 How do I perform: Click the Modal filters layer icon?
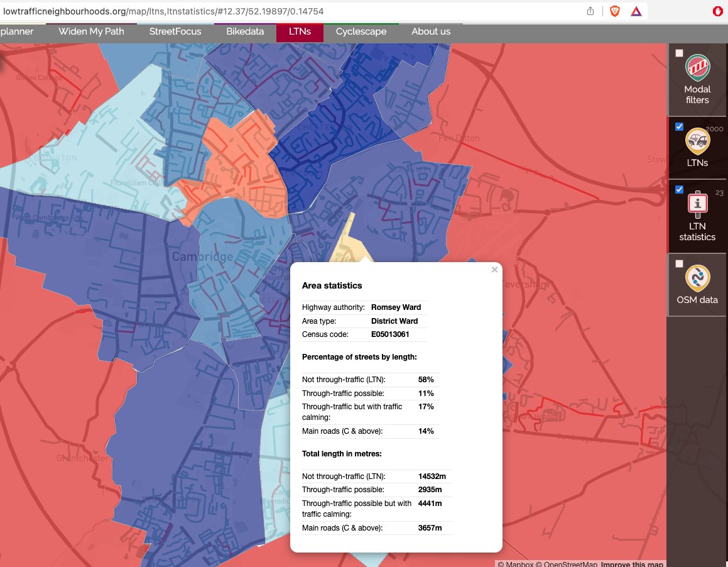pos(697,68)
